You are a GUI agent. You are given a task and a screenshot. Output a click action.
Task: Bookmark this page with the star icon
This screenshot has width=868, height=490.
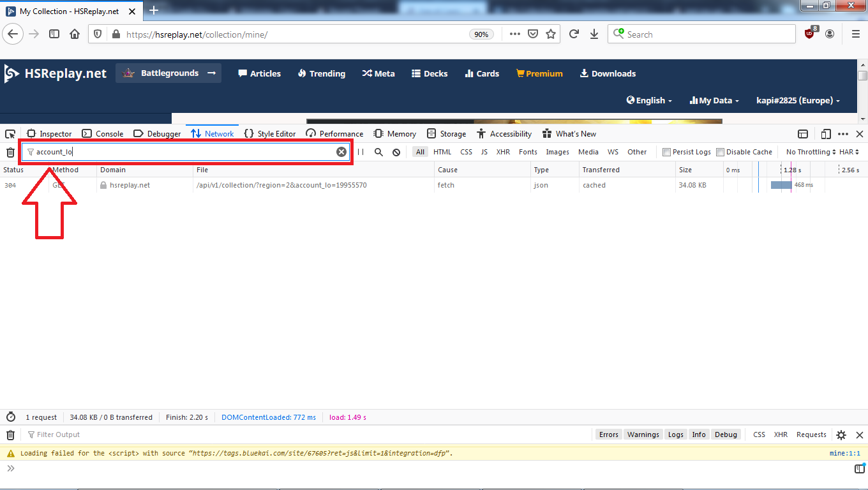pos(551,34)
